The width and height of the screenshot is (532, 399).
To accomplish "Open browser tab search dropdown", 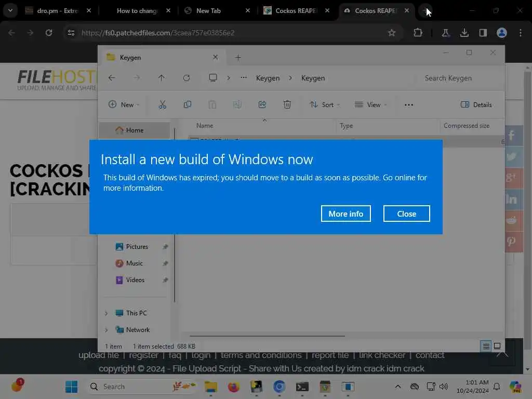I will click(x=10, y=10).
